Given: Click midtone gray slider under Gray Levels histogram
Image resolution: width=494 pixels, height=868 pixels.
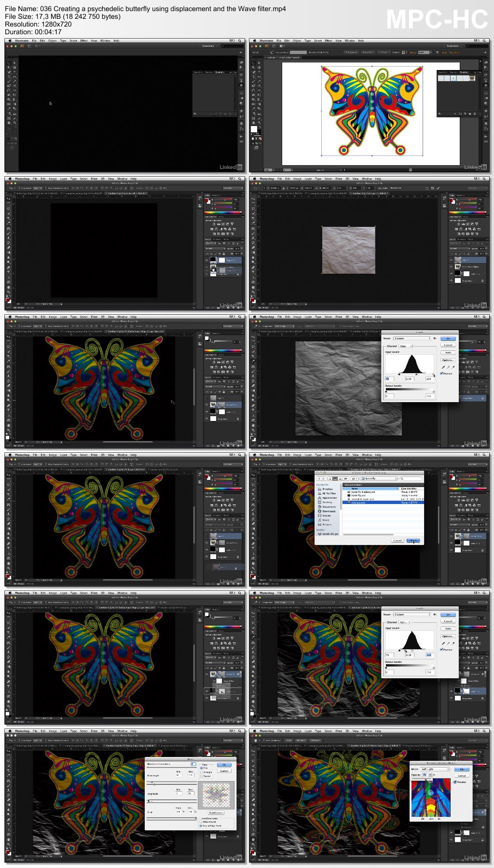Looking at the screenshot, I should tap(416, 374).
